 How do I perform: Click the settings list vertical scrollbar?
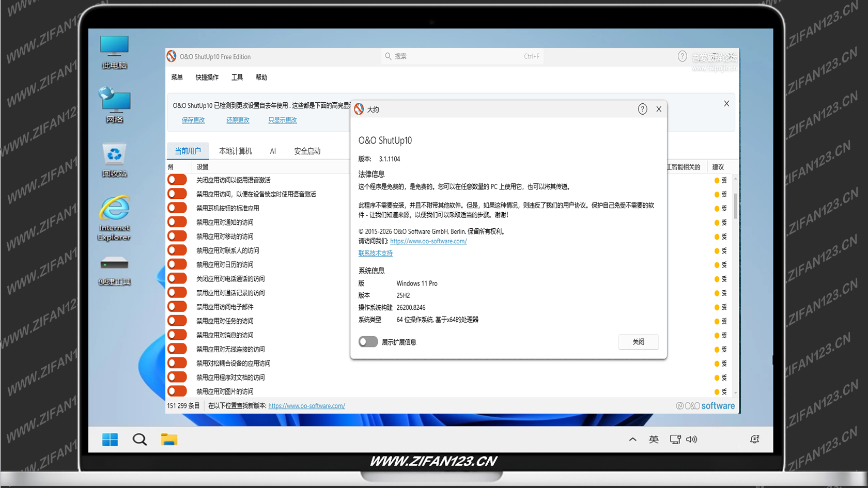coord(735,207)
